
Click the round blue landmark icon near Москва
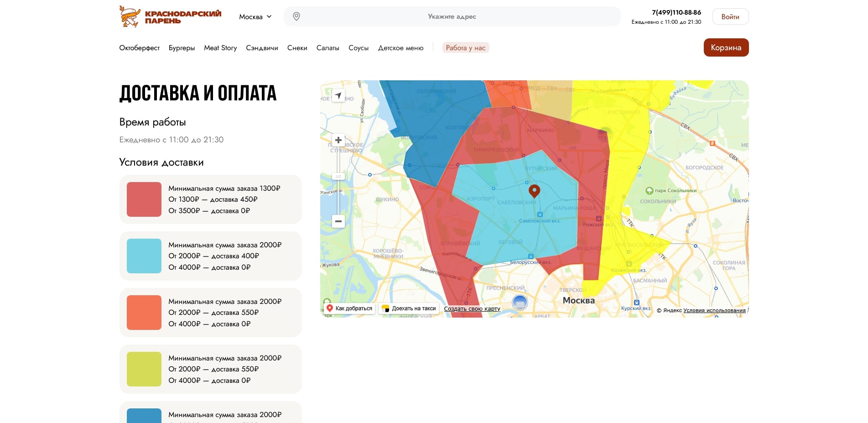click(x=520, y=302)
